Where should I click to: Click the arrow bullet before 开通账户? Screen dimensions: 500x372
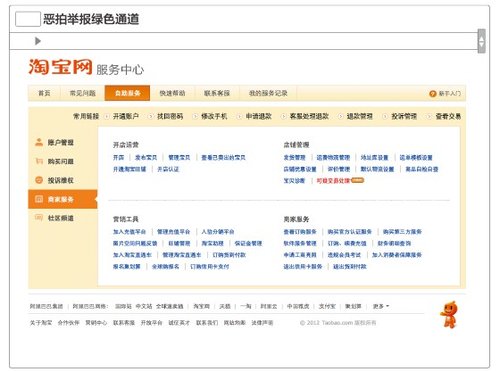point(107,116)
